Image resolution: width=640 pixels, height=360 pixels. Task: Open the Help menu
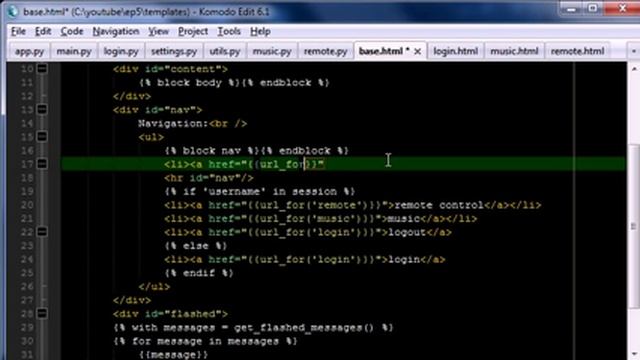point(260,31)
